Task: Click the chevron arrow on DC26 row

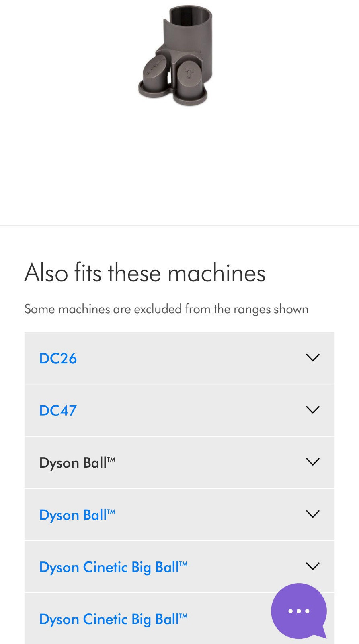Action: (312, 357)
